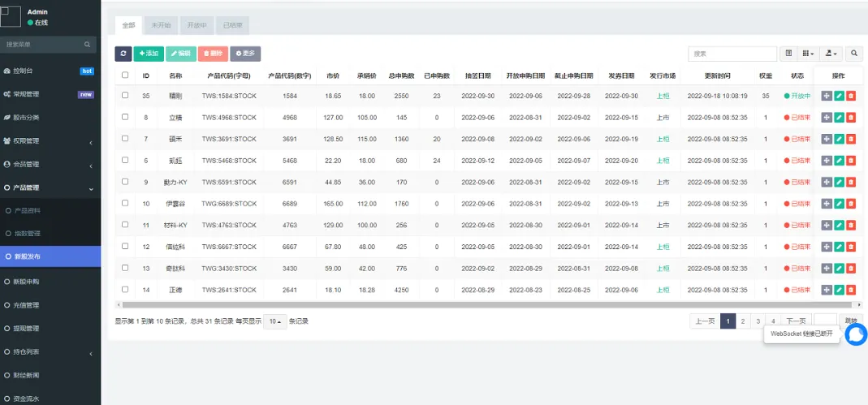Viewport: 868px width, 405px height.
Task: Click the green 添加 button
Action: (x=149, y=54)
